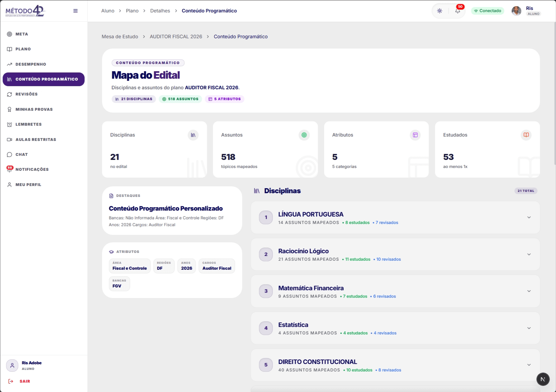
Task: Click the Atributos graduation cap icon
Action: (x=111, y=252)
